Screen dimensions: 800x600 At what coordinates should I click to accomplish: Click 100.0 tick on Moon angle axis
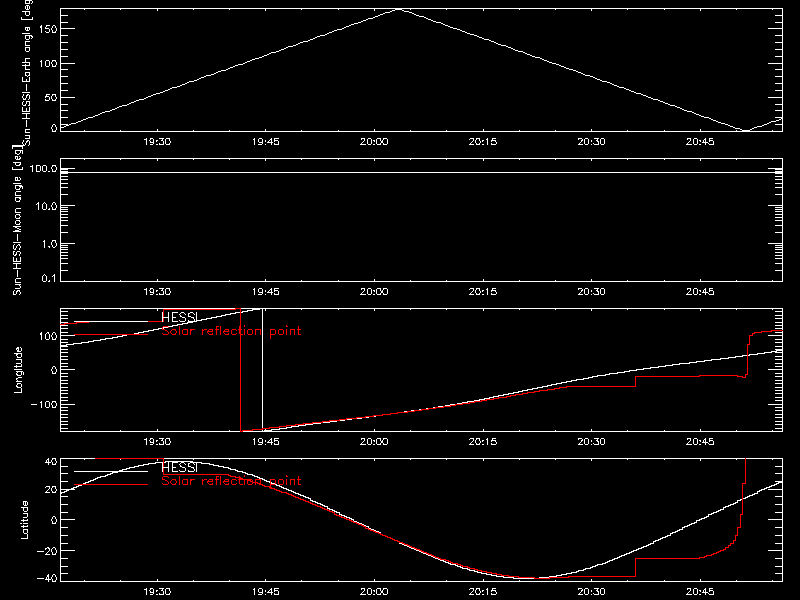tap(43, 169)
